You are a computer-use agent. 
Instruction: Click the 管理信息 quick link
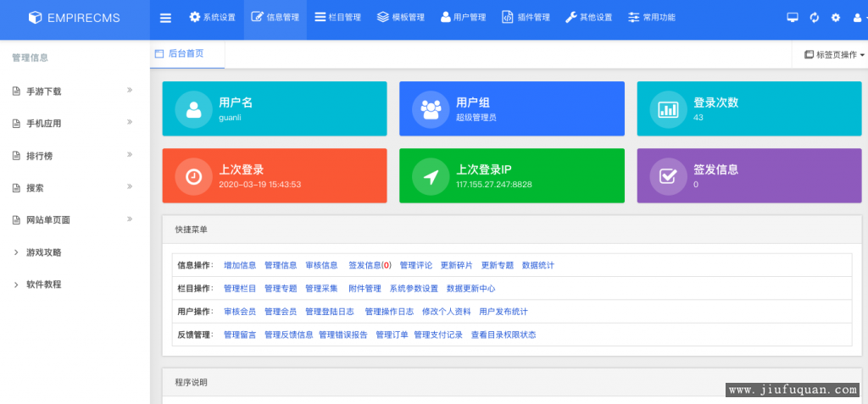(x=281, y=265)
